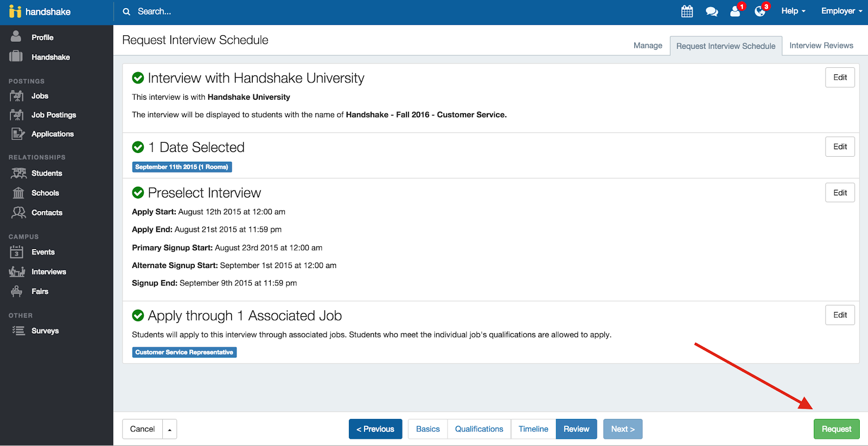Open Job Postings in the sidebar

[x=54, y=115]
